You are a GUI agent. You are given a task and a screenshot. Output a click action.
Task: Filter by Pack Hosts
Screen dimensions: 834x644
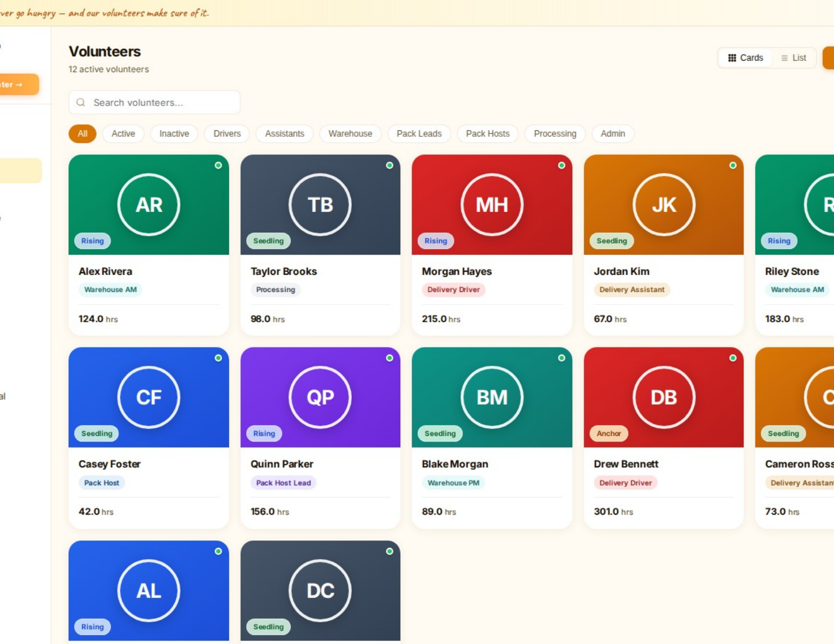[x=488, y=133]
